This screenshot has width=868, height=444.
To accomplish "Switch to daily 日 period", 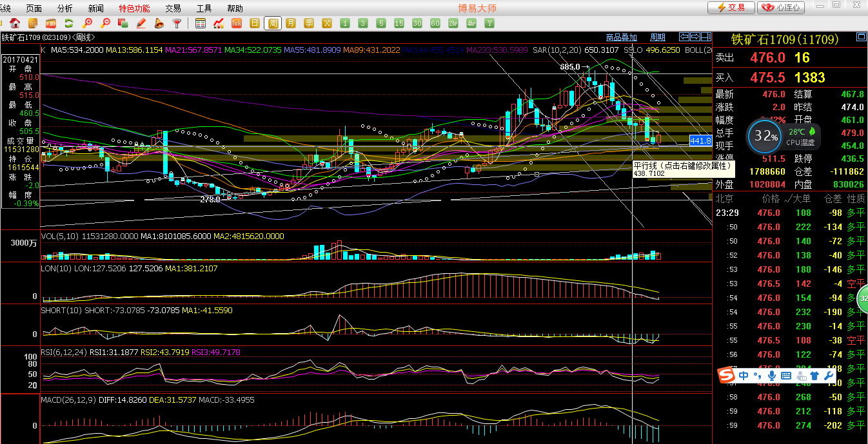I will pyautogui.click(x=255, y=23).
